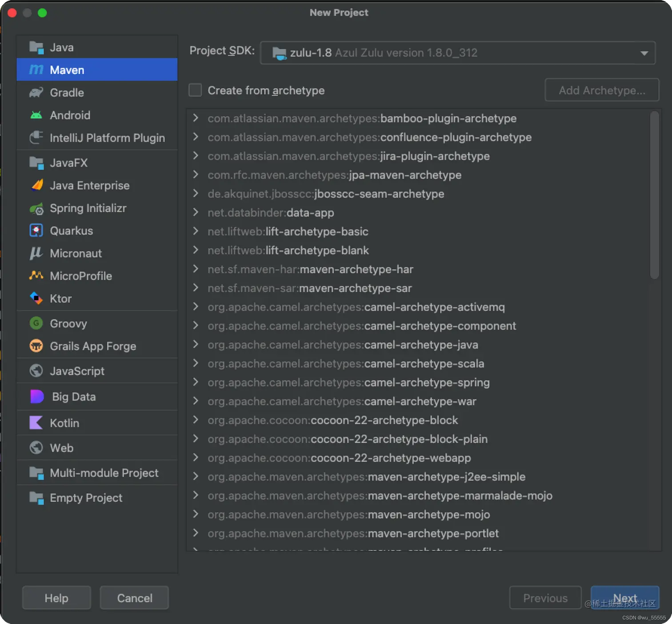Image resolution: width=672 pixels, height=624 pixels.
Task: Click the green Groovy icon
Action: (x=36, y=323)
